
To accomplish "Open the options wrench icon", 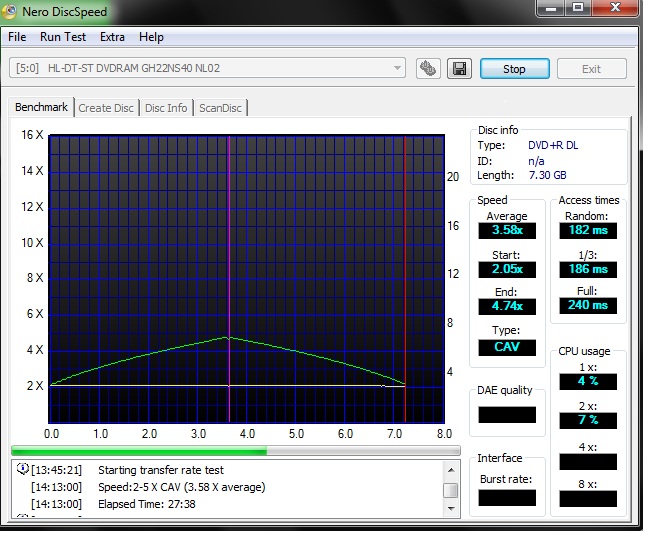I will point(428,69).
